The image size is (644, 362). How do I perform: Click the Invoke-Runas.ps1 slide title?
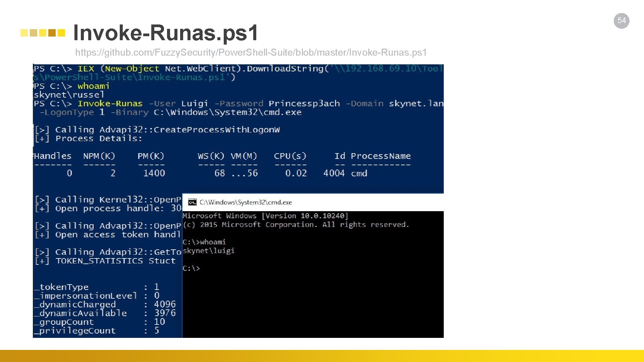pos(166,33)
